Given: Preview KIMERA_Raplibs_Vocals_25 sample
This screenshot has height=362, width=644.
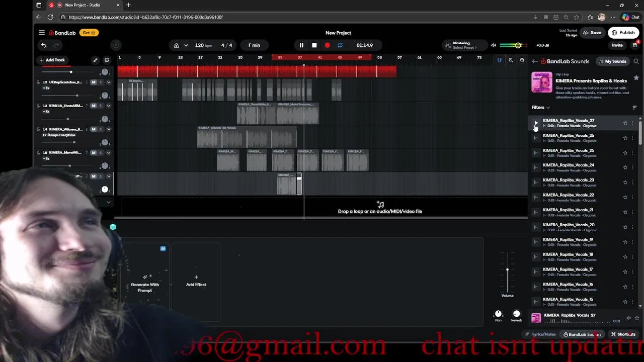Looking at the screenshot, I should pyautogui.click(x=536, y=152).
